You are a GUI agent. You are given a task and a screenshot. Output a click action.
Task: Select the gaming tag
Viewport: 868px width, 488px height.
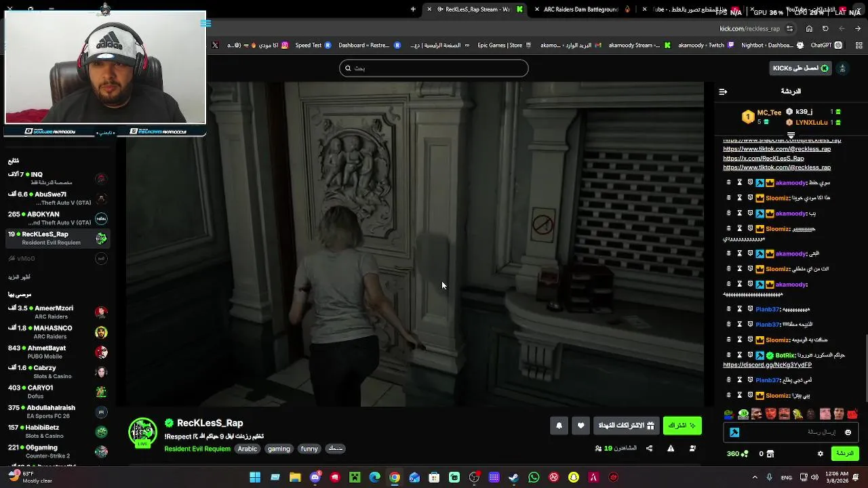click(x=279, y=449)
